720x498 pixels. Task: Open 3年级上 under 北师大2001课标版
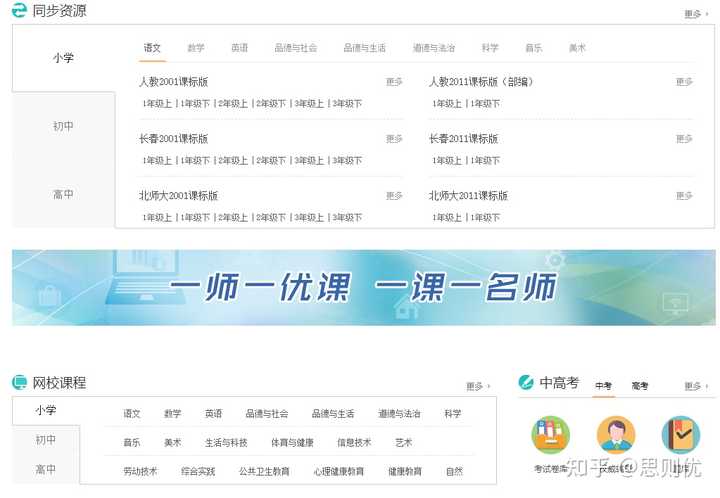pos(309,218)
